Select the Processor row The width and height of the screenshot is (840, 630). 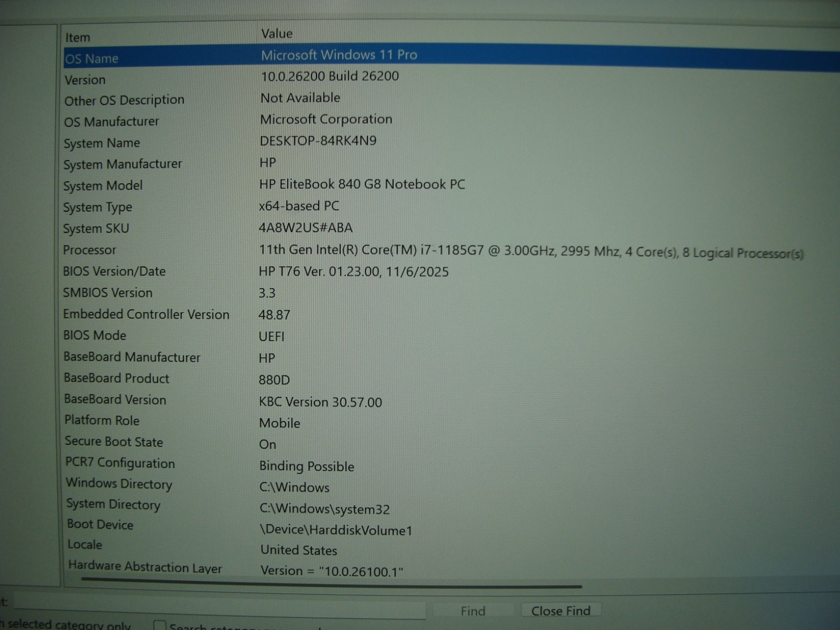tap(450, 250)
